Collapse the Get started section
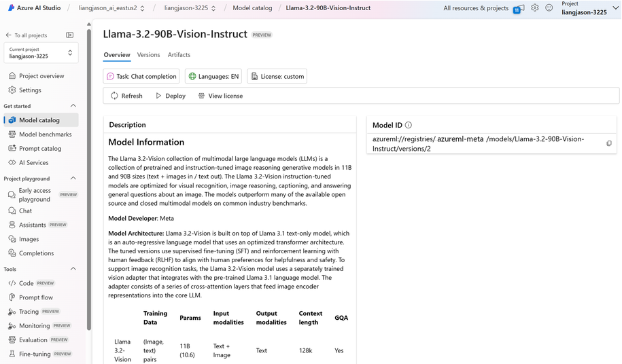 click(73, 106)
